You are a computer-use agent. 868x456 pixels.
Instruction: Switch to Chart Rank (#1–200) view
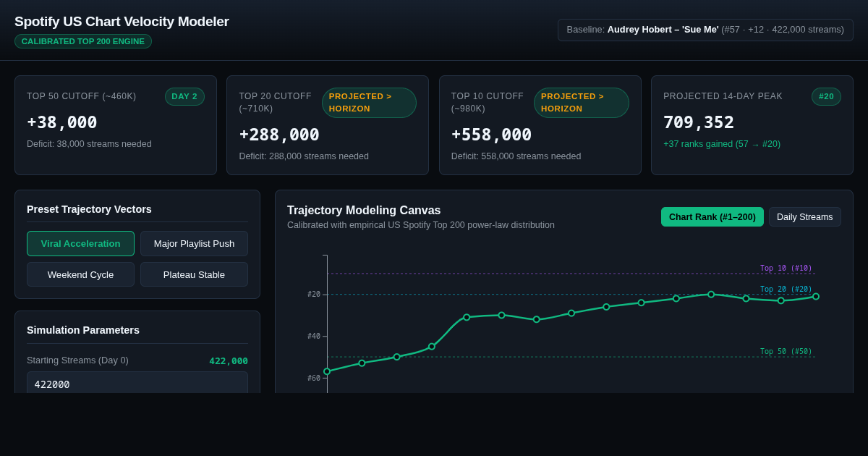coord(712,217)
